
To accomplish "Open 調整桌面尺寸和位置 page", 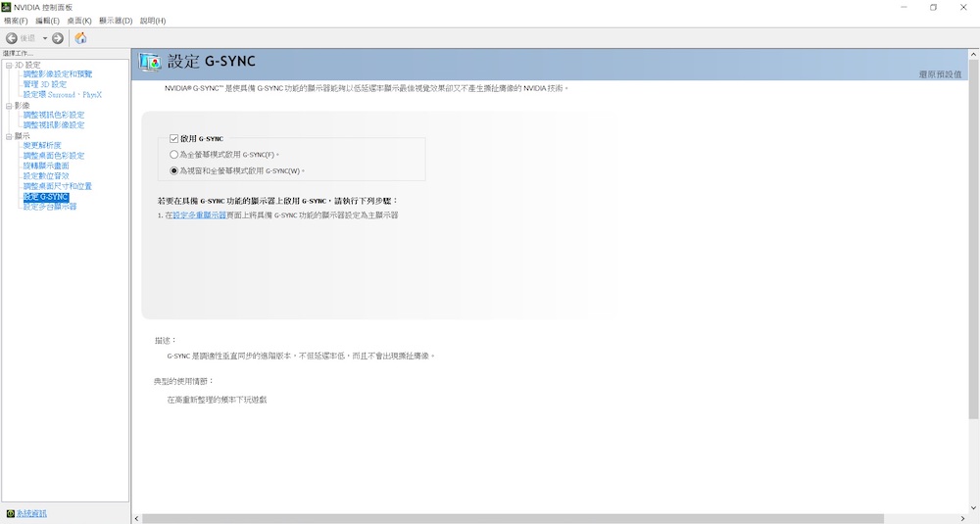I will tap(58, 186).
